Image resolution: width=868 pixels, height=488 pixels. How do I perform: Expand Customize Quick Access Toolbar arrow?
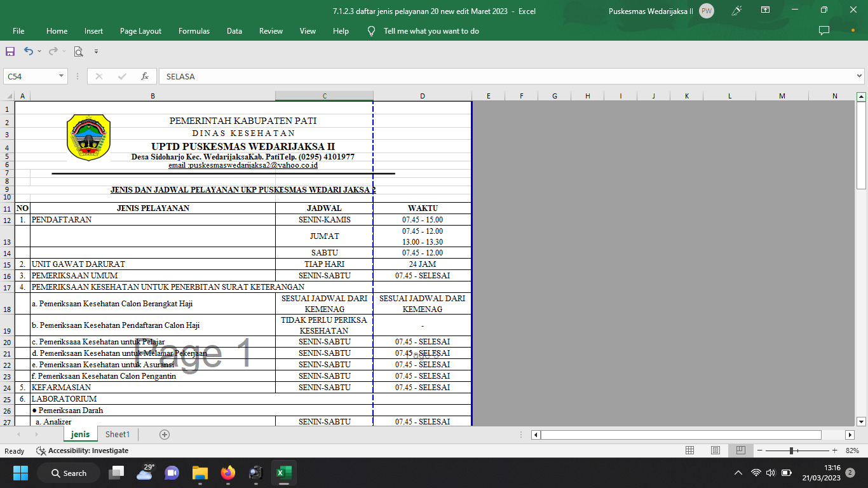tap(96, 51)
